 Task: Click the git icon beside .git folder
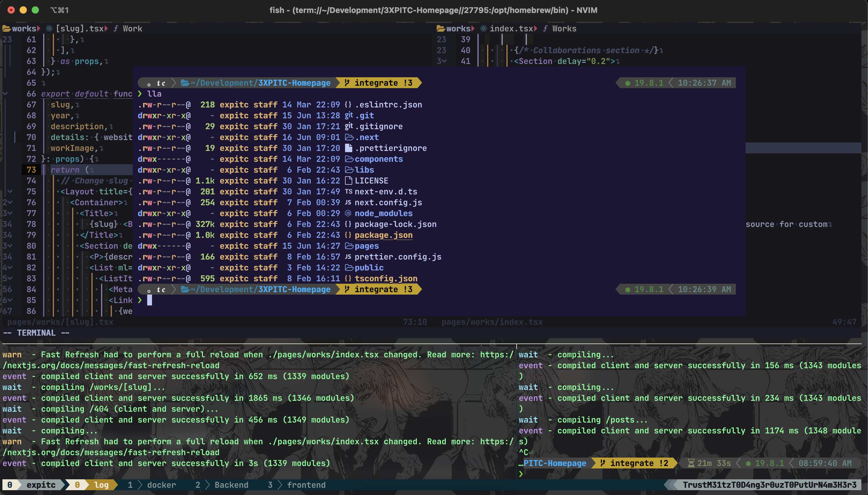[349, 116]
